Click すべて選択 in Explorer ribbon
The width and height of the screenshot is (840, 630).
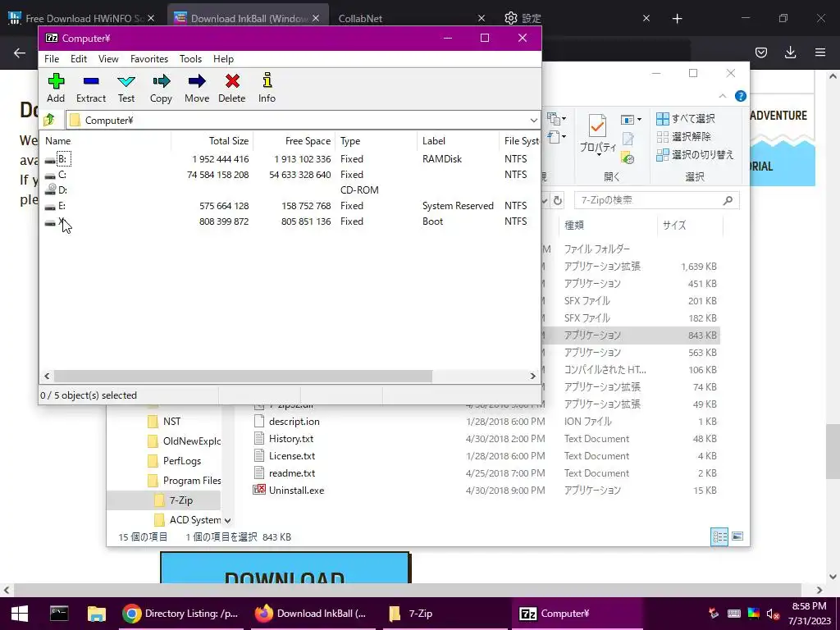click(686, 118)
